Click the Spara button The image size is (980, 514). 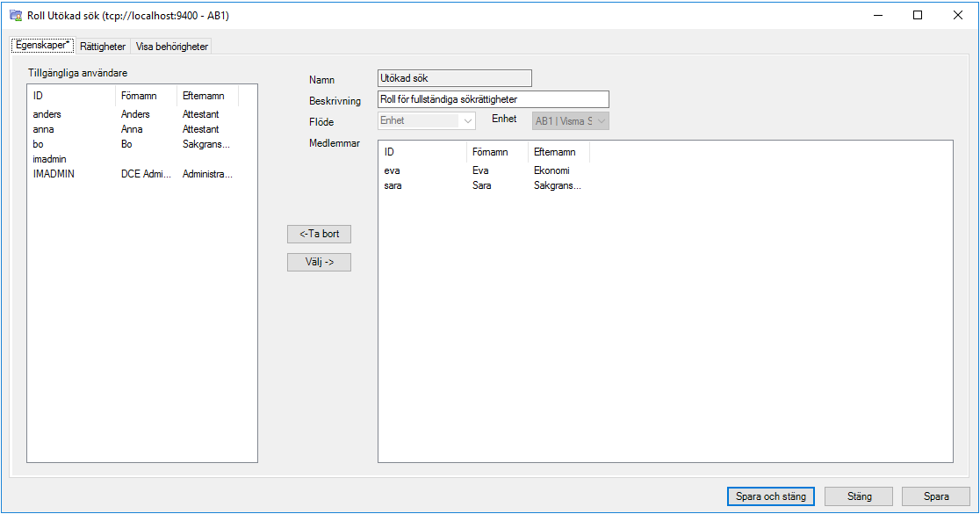pyautogui.click(x=935, y=496)
